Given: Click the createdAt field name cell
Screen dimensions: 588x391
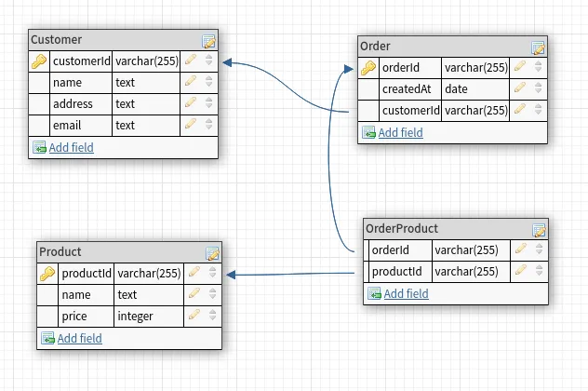Looking at the screenshot, I should coord(410,89).
